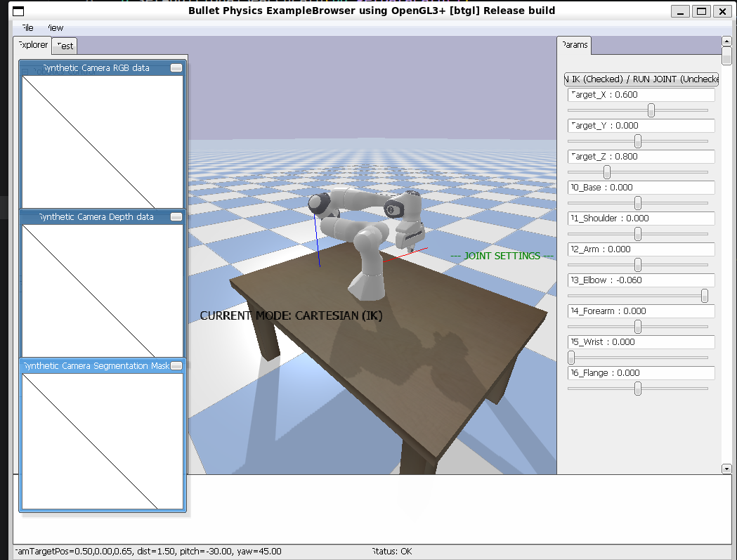Maximize the ExampleBrowser window

[701, 11]
